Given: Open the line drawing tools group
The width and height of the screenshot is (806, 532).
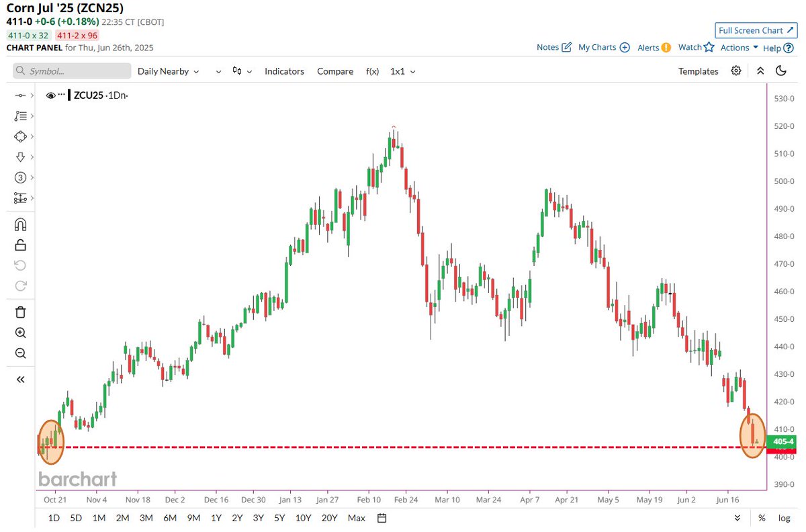Looking at the screenshot, I should point(21,95).
